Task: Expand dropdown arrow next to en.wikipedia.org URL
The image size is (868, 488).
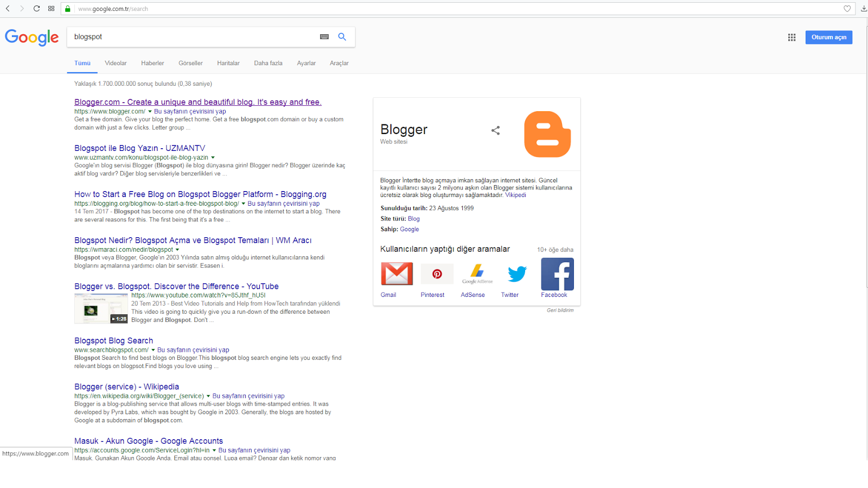Action: pos(208,396)
